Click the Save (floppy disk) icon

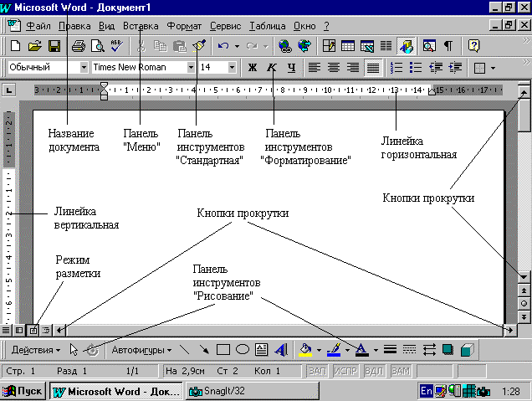(x=54, y=46)
